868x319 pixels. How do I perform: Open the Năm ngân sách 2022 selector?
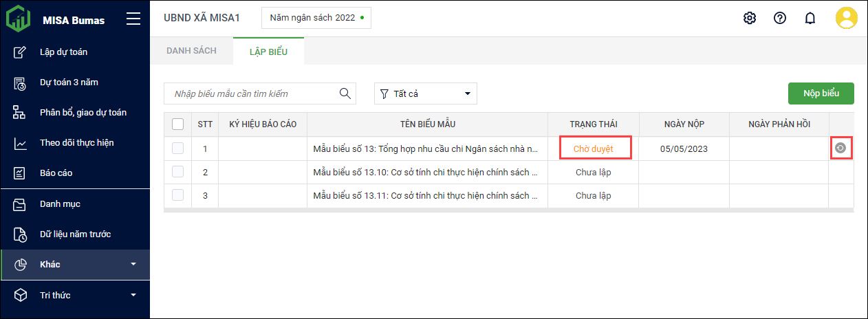[316, 18]
